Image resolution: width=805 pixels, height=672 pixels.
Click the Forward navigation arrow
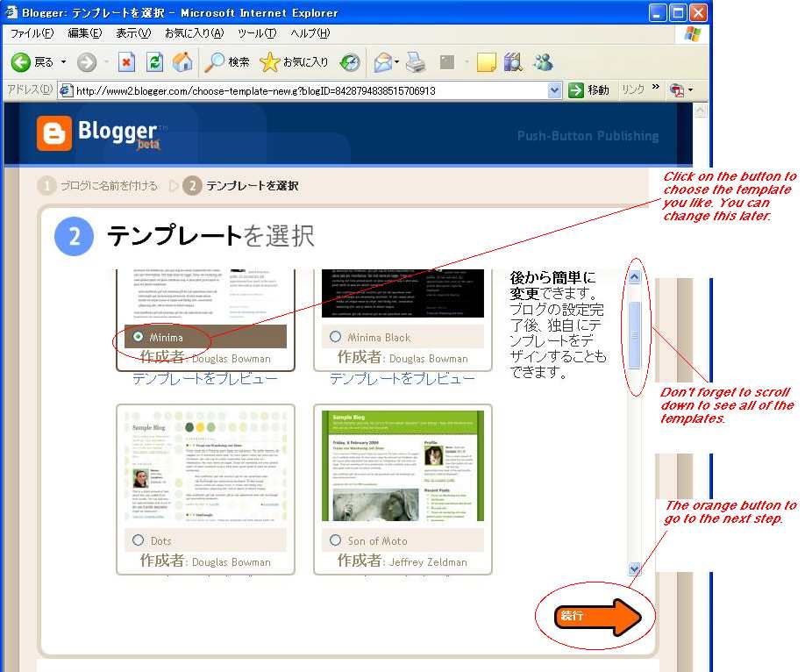pyautogui.click(x=87, y=62)
